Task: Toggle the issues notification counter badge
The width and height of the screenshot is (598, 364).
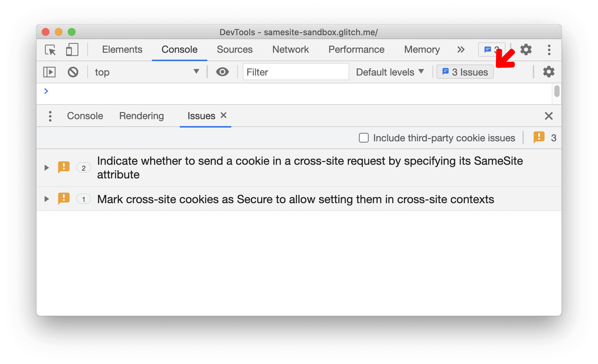Action: (491, 50)
